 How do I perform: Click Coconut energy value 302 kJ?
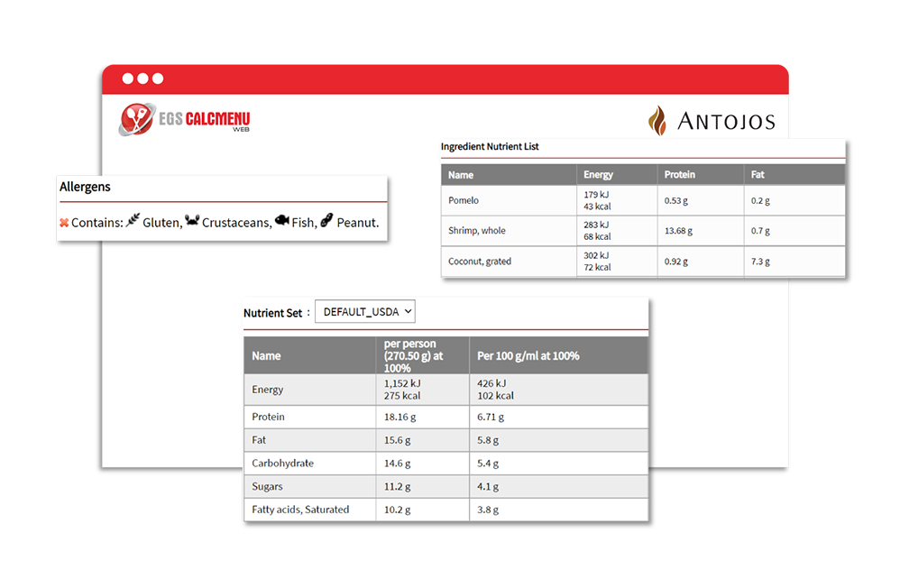point(596,255)
